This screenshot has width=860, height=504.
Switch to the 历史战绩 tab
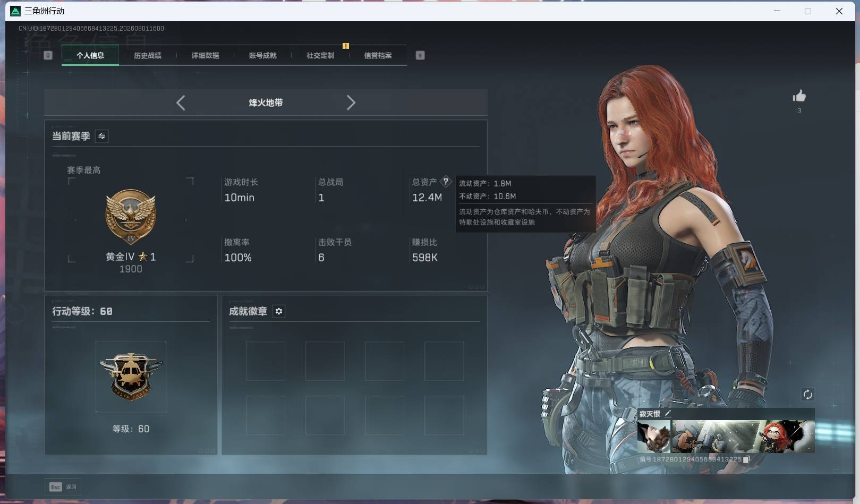pyautogui.click(x=148, y=55)
